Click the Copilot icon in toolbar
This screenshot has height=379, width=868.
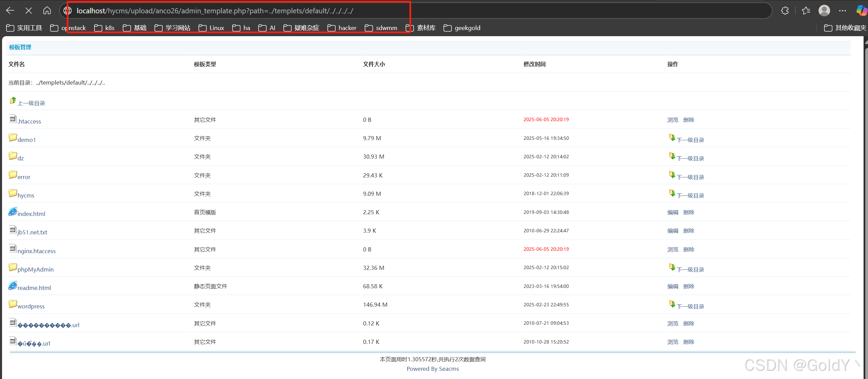pos(862,11)
